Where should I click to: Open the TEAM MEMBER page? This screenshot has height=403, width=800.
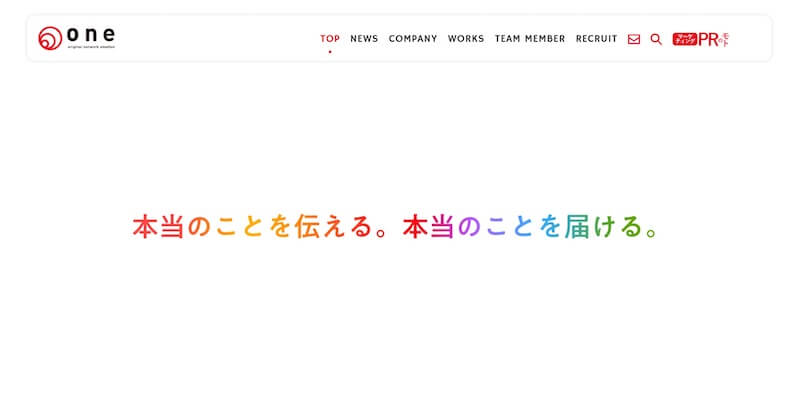pos(530,39)
